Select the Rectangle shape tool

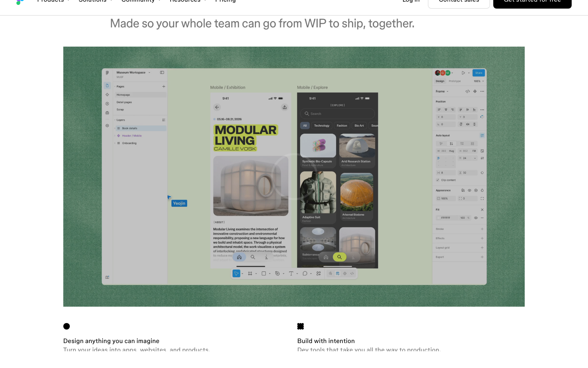click(x=264, y=274)
